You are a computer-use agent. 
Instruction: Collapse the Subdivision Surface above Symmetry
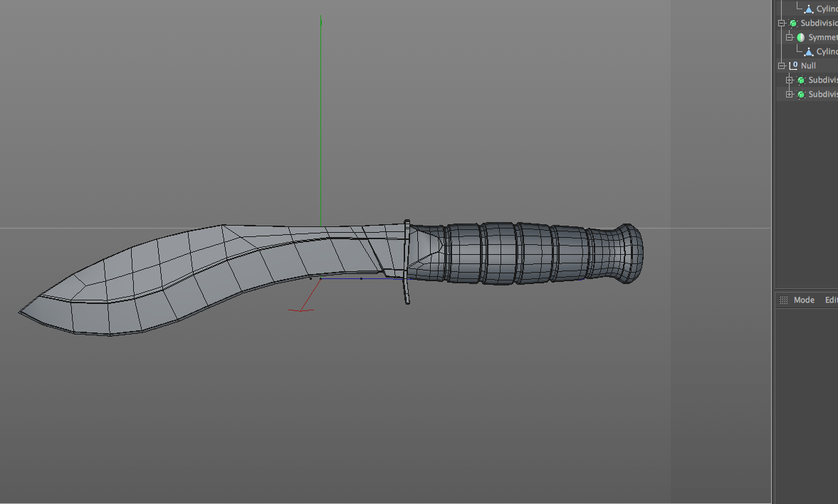click(x=781, y=23)
